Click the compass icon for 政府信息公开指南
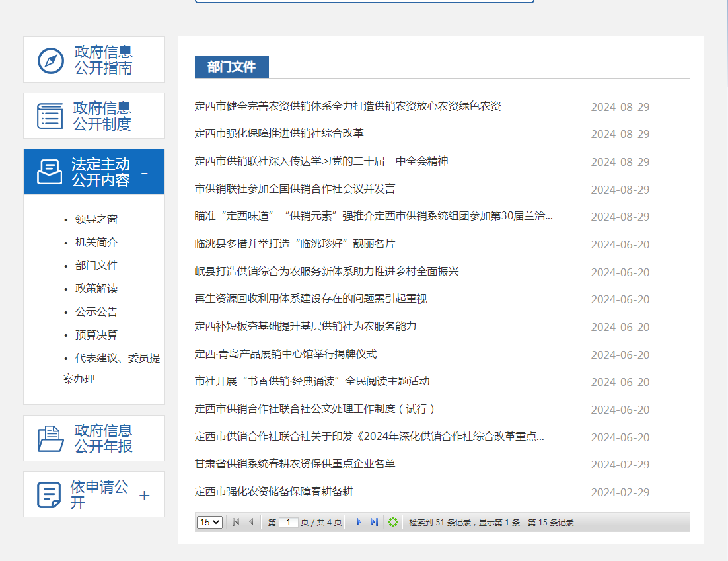 coord(51,60)
